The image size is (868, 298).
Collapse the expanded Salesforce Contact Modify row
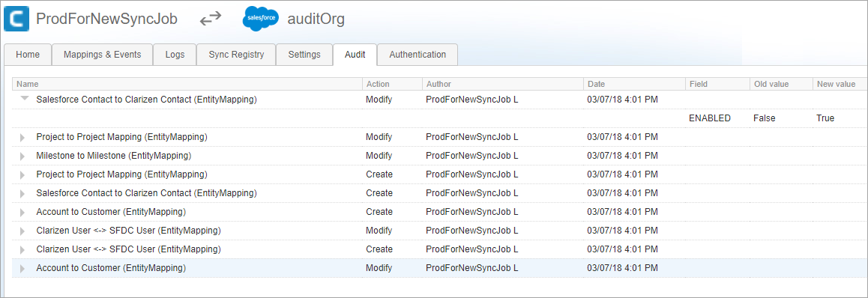(24, 99)
